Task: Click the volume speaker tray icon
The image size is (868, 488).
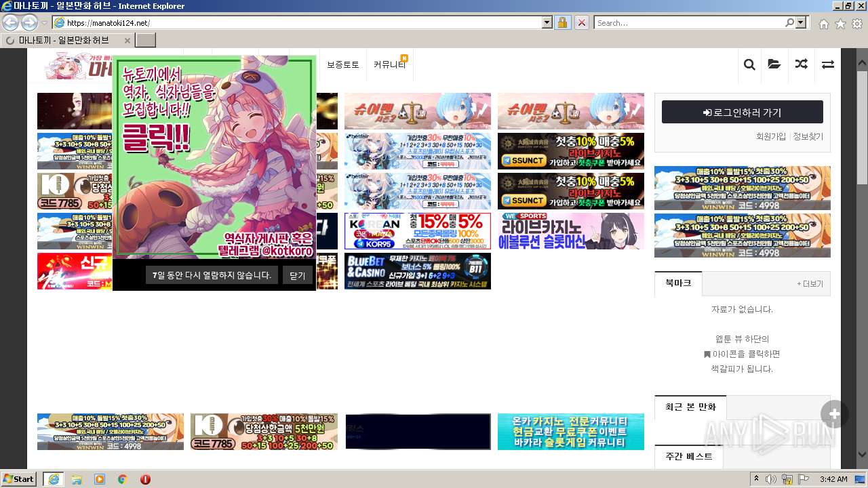Action: 771,479
